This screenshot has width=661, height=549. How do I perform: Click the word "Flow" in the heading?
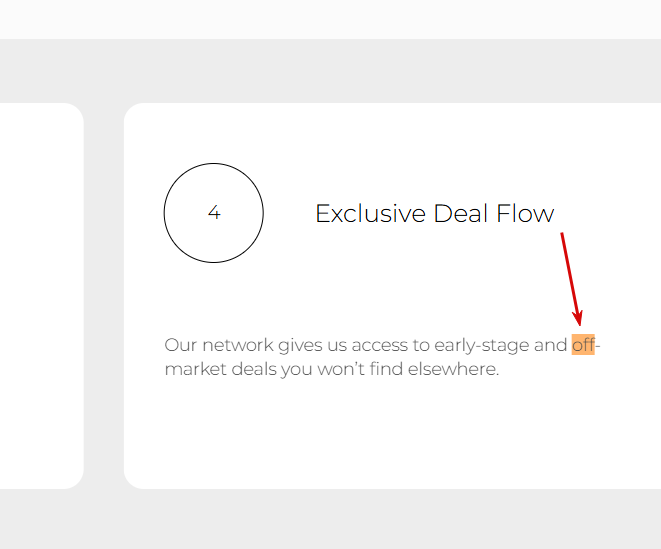(525, 213)
